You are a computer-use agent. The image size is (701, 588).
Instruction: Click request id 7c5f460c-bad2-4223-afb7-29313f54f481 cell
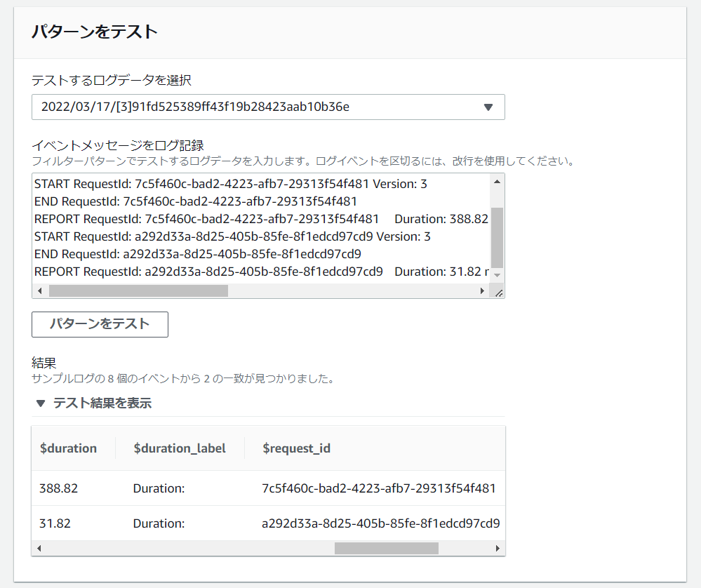[379, 488]
